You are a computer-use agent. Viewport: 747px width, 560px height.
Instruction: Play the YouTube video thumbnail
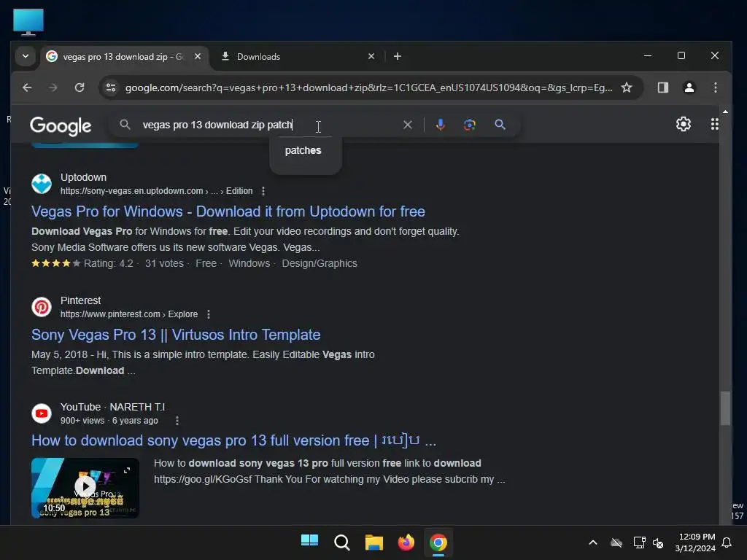[85, 486]
